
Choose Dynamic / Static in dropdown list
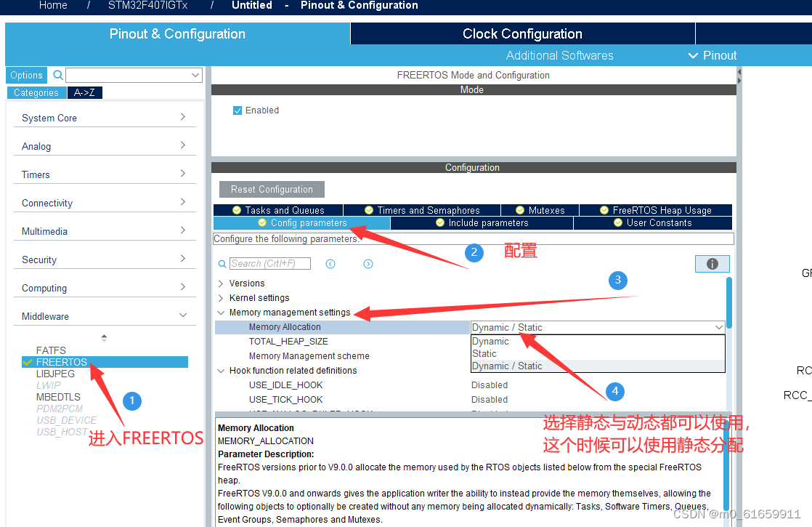click(598, 366)
